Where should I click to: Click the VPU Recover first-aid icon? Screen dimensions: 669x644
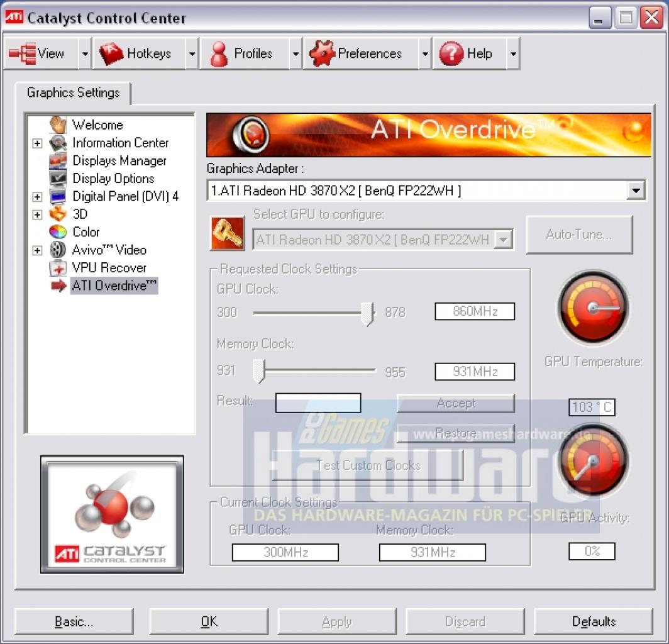click(58, 267)
